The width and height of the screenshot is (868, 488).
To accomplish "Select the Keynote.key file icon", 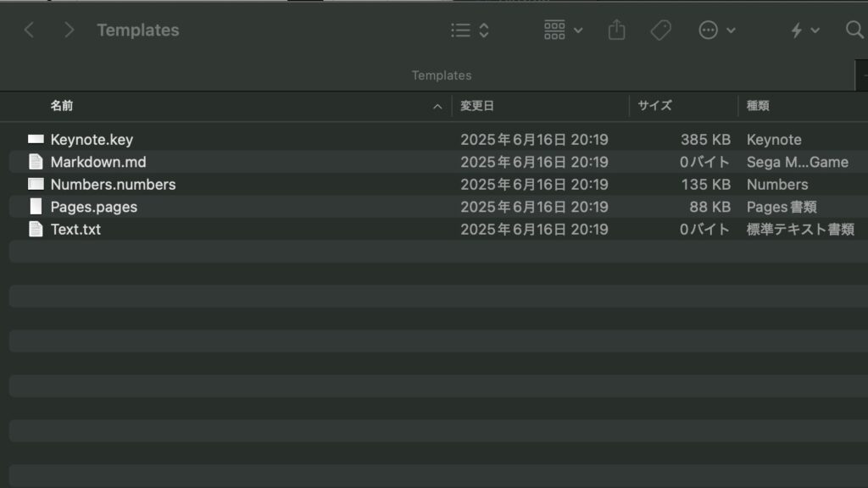I will pos(36,139).
